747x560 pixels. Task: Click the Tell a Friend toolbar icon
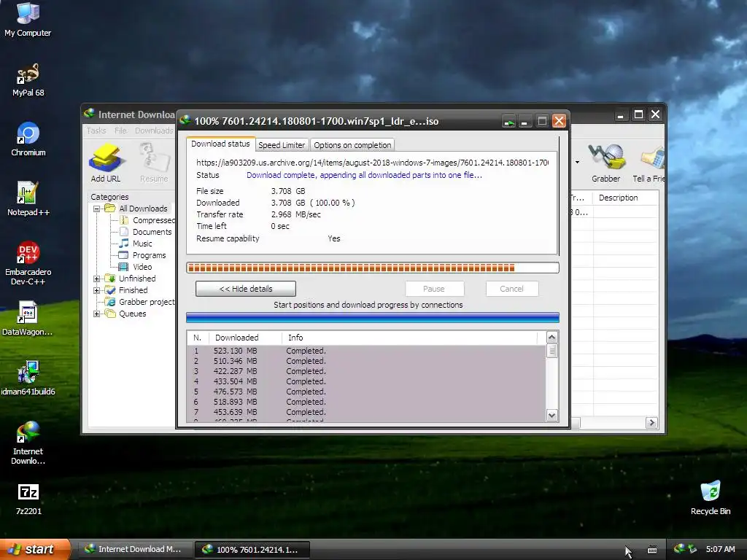(649, 163)
